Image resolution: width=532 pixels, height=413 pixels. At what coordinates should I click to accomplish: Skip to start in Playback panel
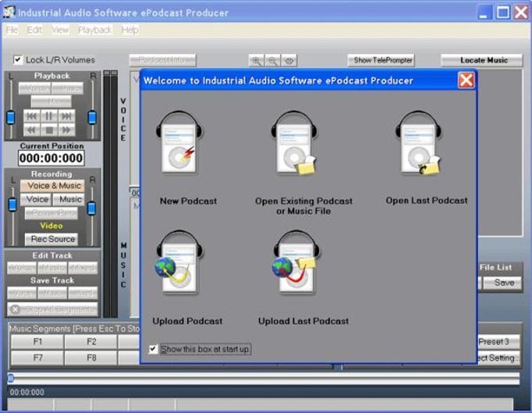click(31, 117)
